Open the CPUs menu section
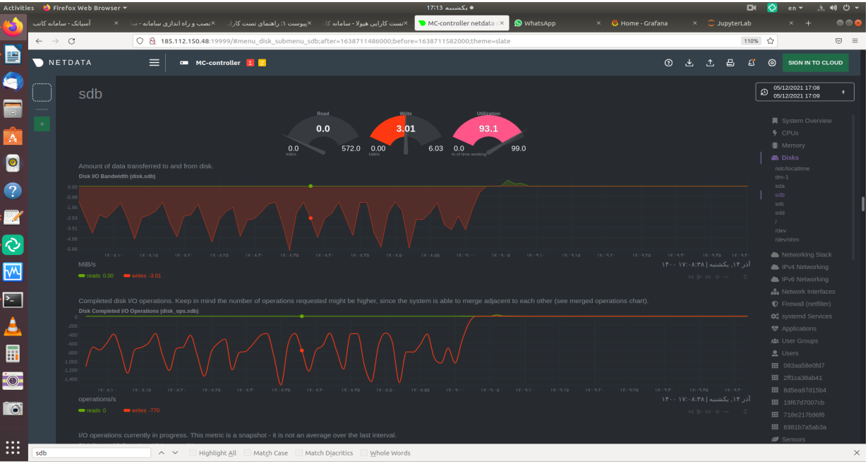 point(785,133)
